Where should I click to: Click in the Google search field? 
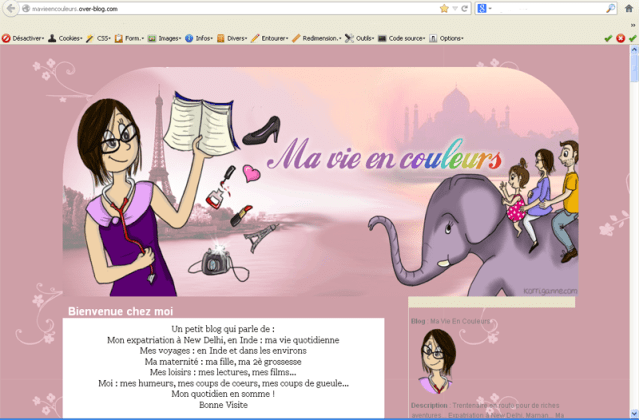(550, 9)
